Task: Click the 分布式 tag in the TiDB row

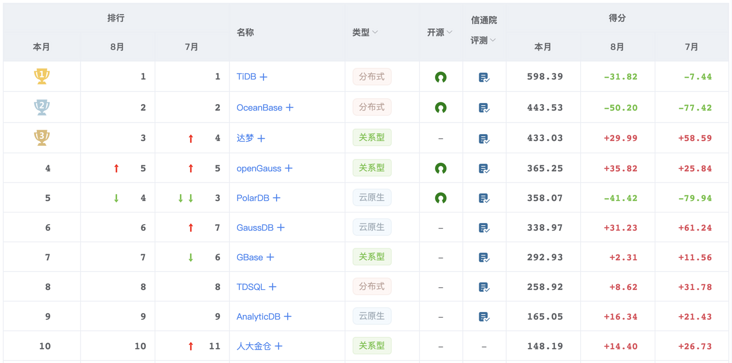Action: [x=372, y=77]
